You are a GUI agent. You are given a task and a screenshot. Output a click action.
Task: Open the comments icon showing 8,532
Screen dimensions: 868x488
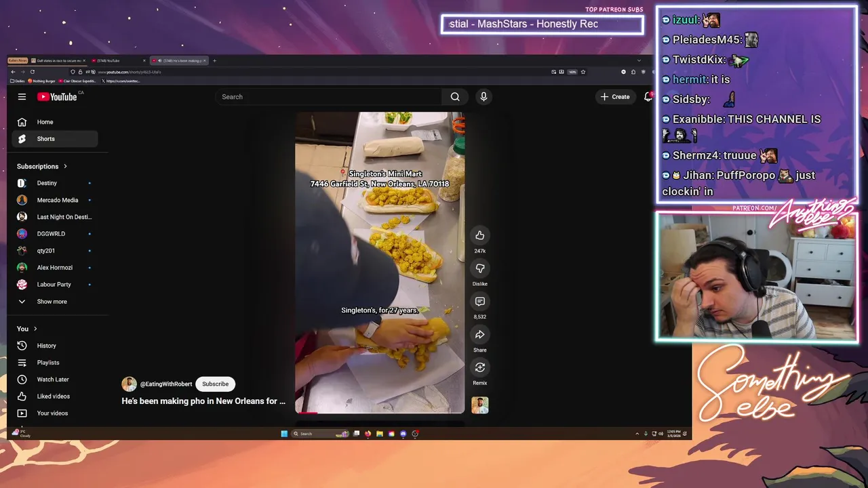click(x=479, y=302)
